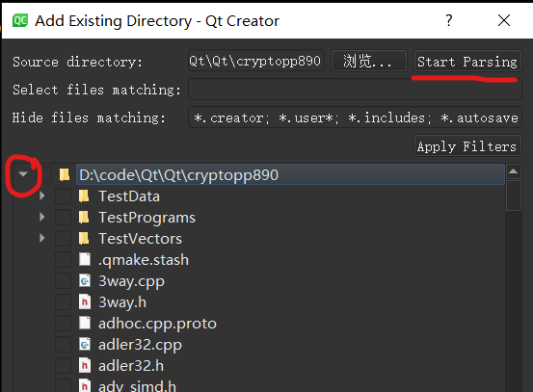Tick the 3way.cpp checkbox
This screenshot has height=392, width=533.
(64, 281)
